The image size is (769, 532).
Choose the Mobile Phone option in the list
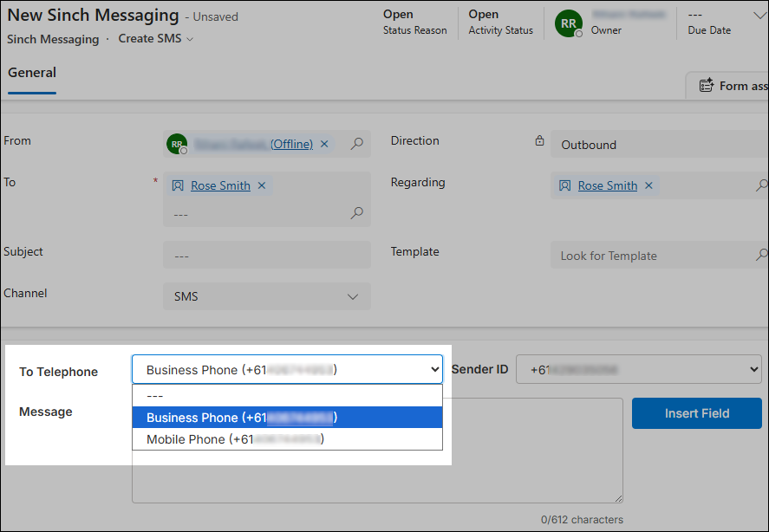click(287, 438)
